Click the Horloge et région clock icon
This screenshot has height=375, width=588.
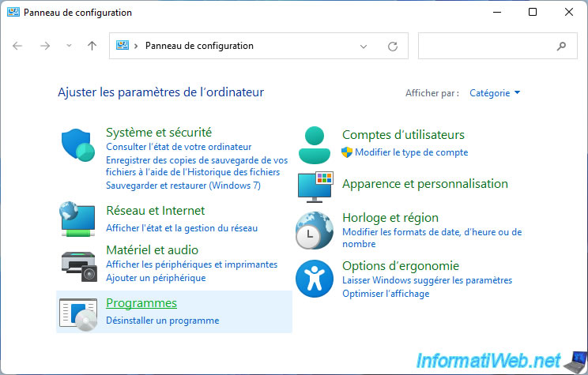(315, 229)
